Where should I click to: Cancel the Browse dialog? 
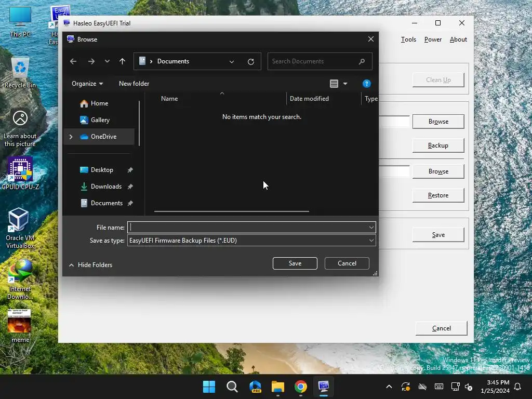coord(347,263)
